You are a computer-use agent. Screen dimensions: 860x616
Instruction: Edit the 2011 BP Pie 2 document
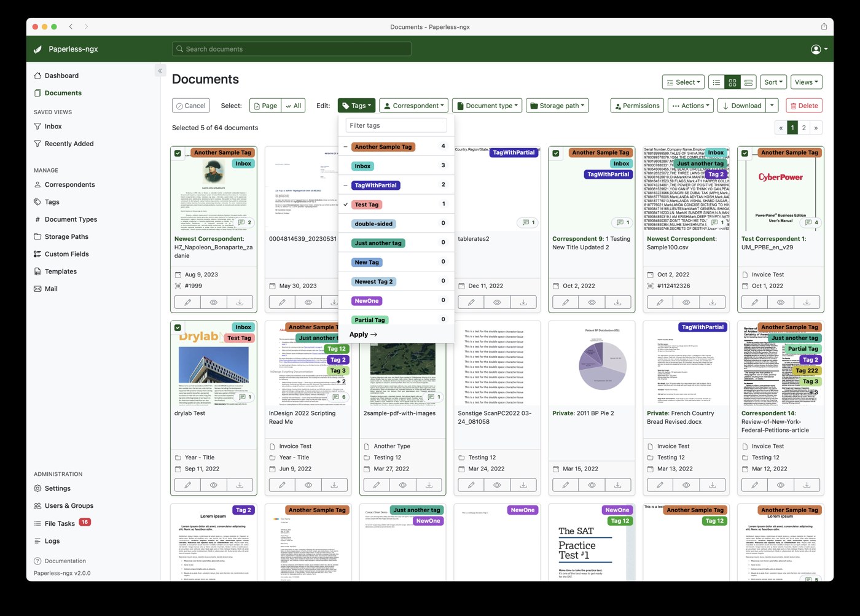pos(565,485)
